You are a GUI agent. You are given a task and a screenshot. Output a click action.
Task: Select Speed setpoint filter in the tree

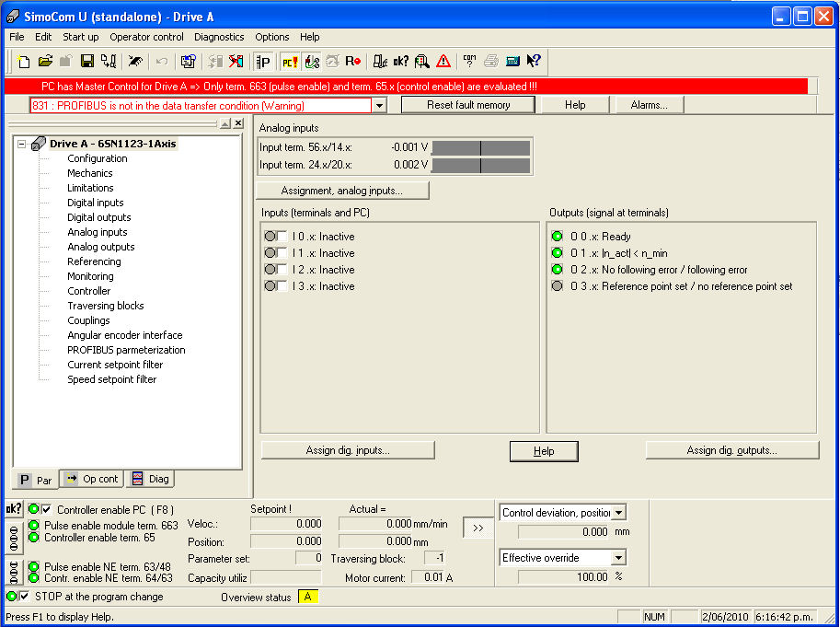[x=112, y=379]
